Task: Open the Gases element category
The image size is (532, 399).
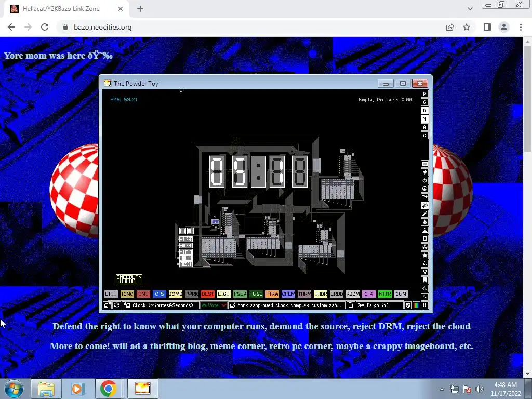Action: tap(424, 214)
